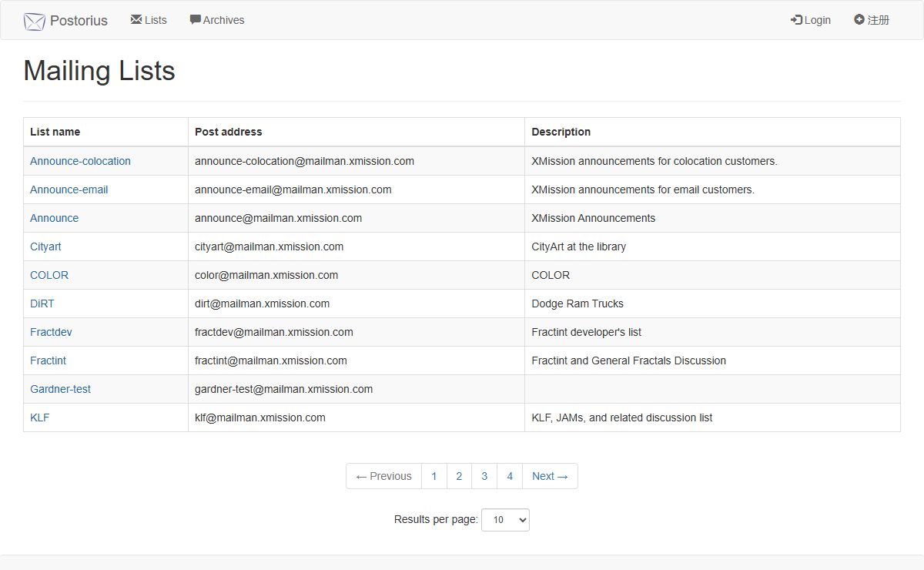Viewport: 924px width, 570px height.
Task: Open the Results per page dropdown
Action: pos(505,520)
